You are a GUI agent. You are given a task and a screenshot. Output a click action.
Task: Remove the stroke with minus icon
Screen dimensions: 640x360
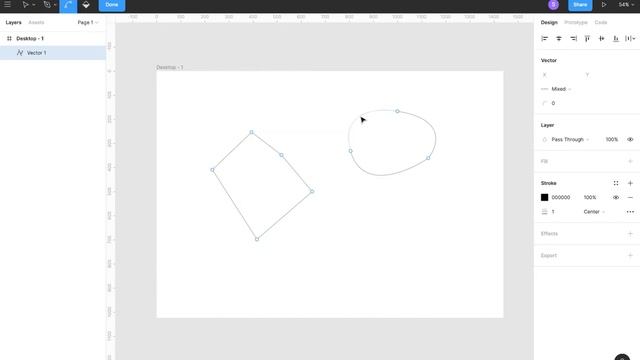[630, 198]
